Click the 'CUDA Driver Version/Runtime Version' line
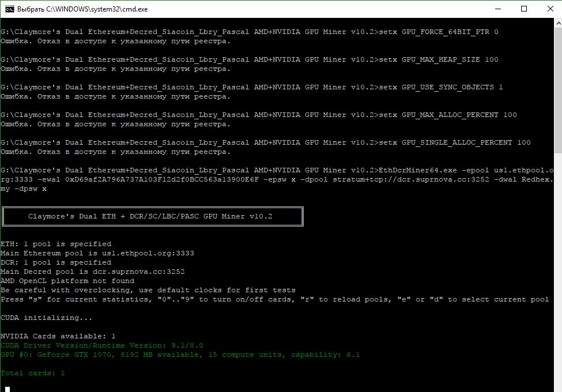The height and width of the screenshot is (392, 562). (x=102, y=345)
